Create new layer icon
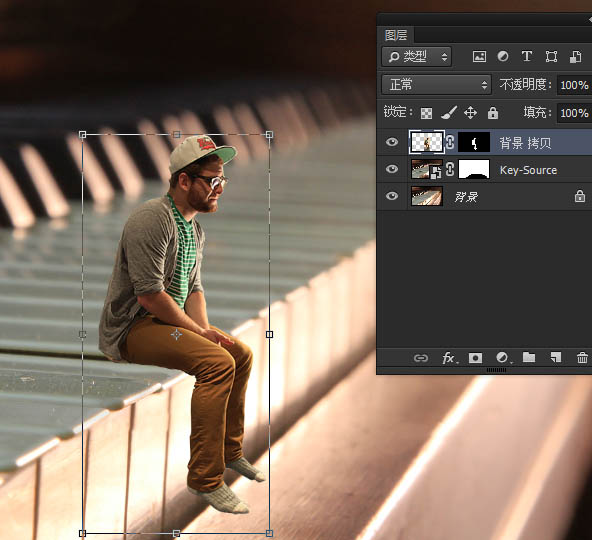This screenshot has width=592, height=540. point(556,357)
